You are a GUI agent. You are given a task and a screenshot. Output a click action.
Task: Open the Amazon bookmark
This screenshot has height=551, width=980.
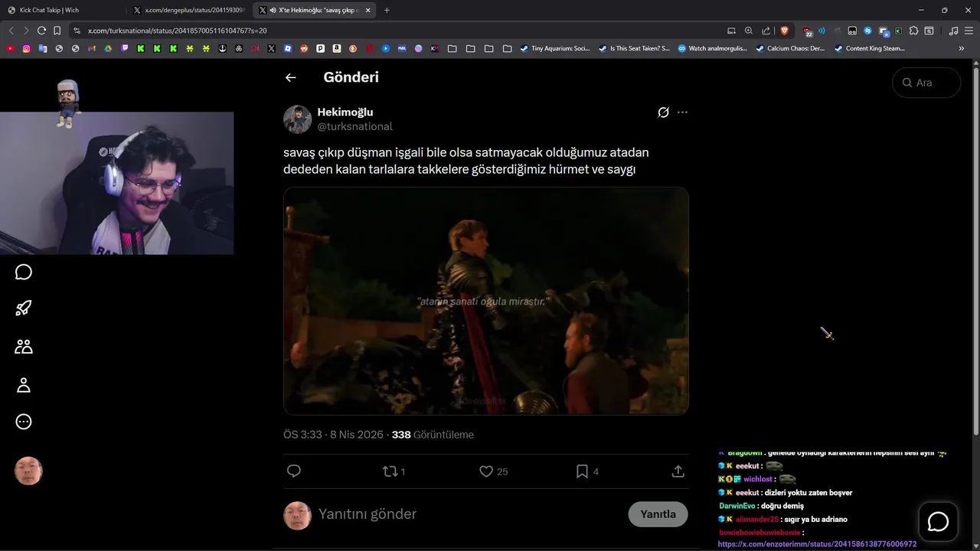pyautogui.click(x=337, y=48)
